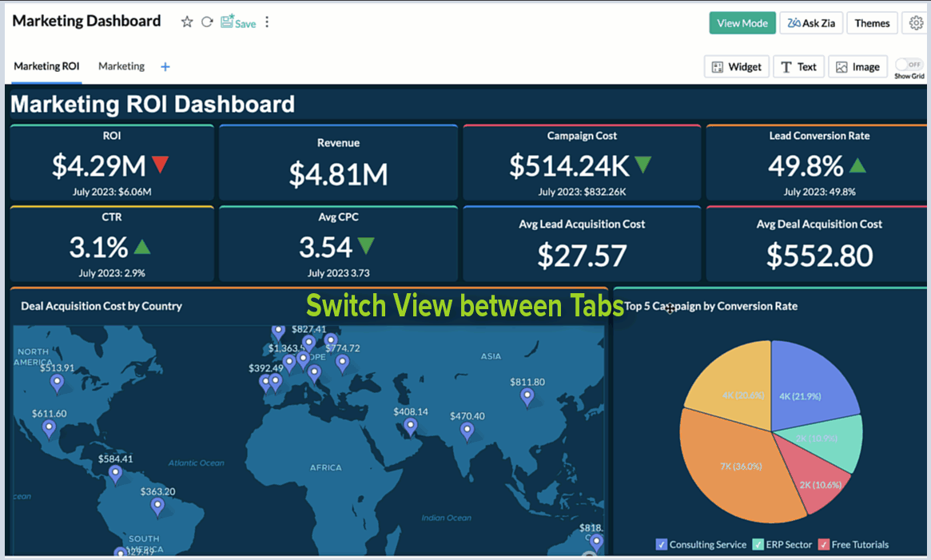Click the CTR 3.1% value

point(98,247)
